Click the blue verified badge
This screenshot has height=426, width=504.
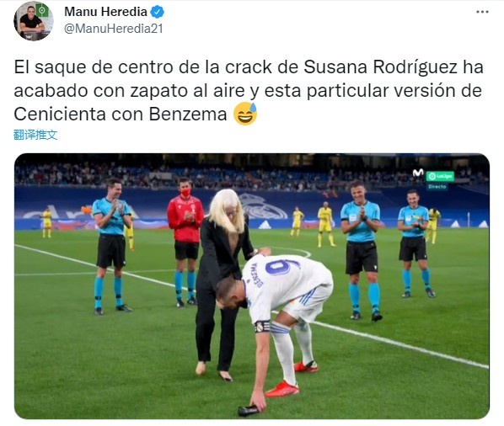157,12
